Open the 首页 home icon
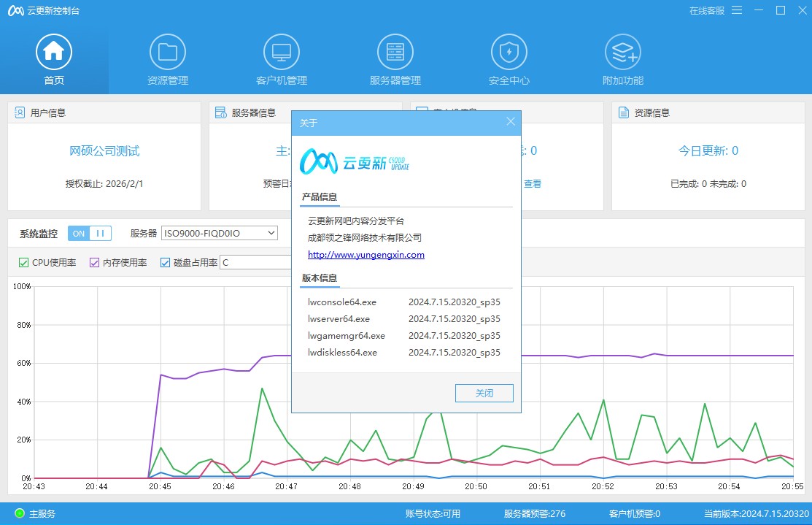Screen dimensions: 812x525 (54, 52)
